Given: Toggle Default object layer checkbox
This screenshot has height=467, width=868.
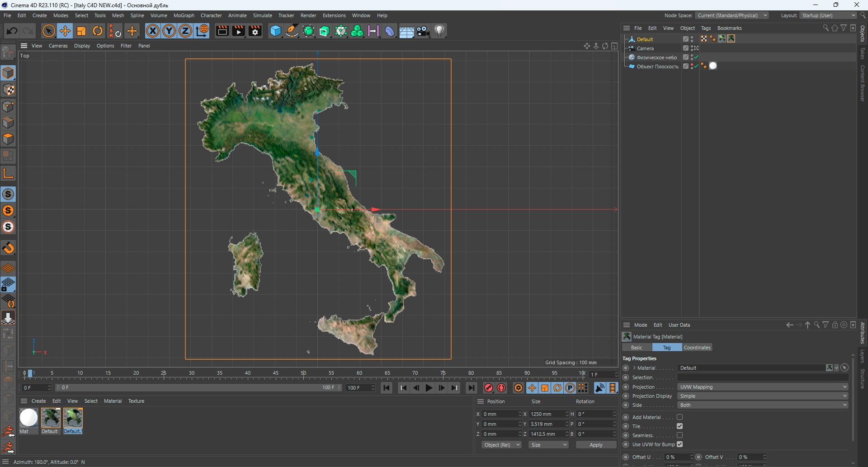Looking at the screenshot, I should [685, 39].
